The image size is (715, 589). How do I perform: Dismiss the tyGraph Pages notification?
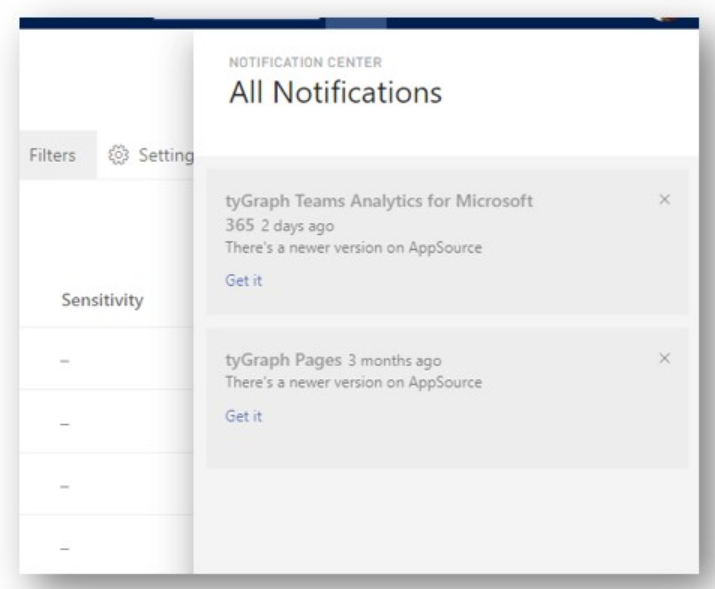pos(664,358)
